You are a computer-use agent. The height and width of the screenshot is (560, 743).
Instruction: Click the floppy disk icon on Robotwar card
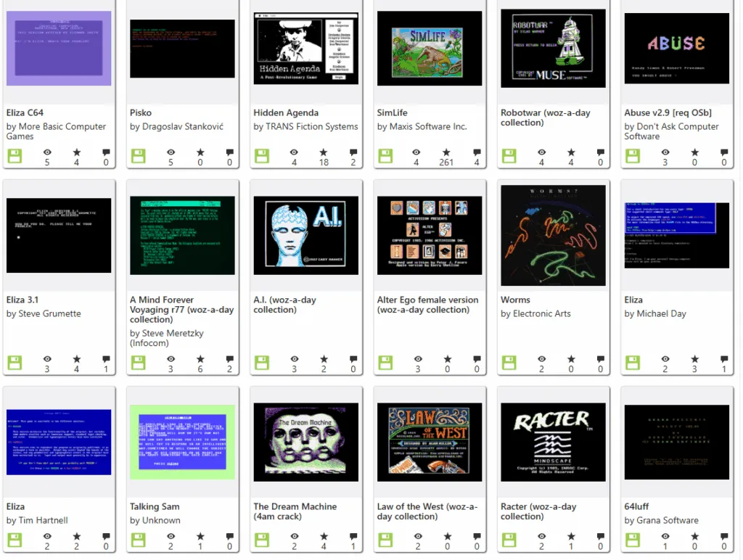pyautogui.click(x=509, y=156)
